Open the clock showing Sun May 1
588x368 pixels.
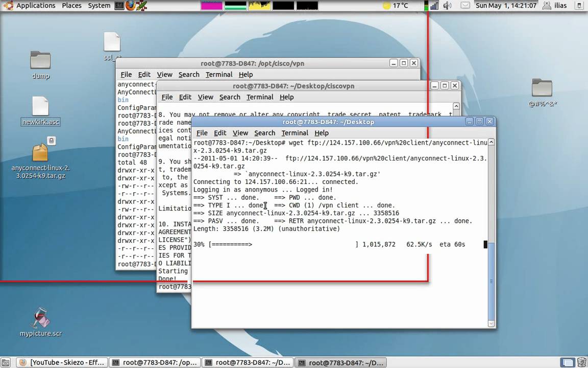pyautogui.click(x=506, y=6)
